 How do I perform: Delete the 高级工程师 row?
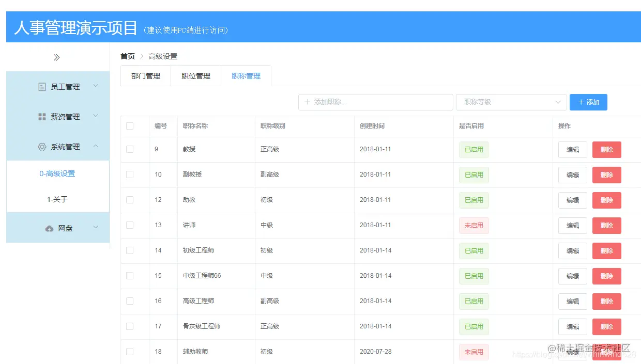point(607,302)
